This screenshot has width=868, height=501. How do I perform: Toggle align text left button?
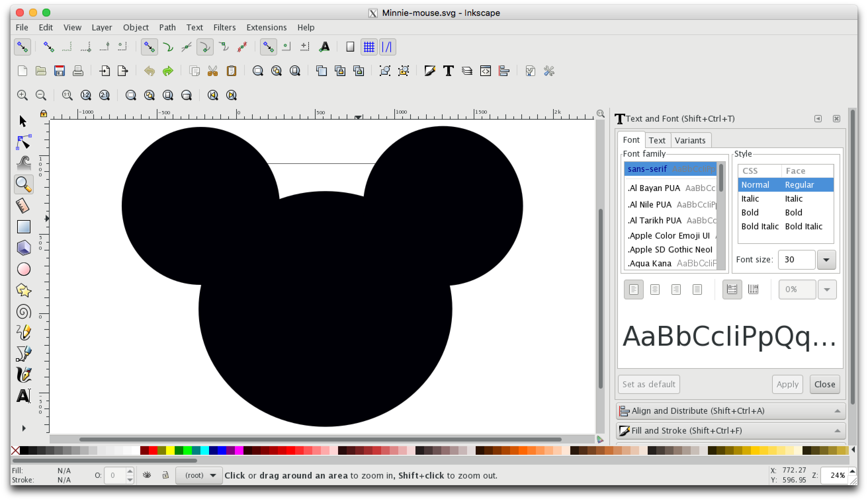click(x=633, y=289)
